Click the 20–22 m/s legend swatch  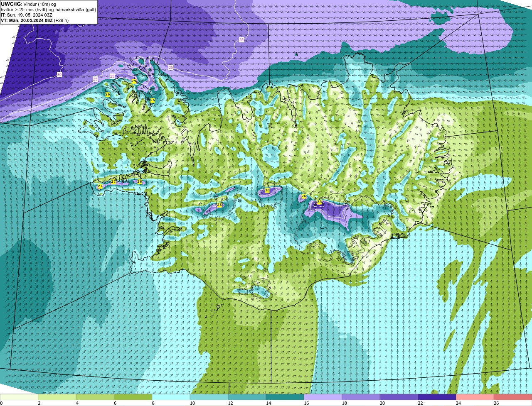tap(399, 397)
